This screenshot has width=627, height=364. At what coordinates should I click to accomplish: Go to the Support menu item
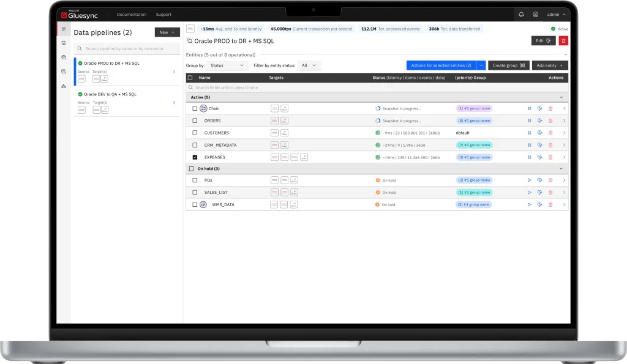pos(163,14)
